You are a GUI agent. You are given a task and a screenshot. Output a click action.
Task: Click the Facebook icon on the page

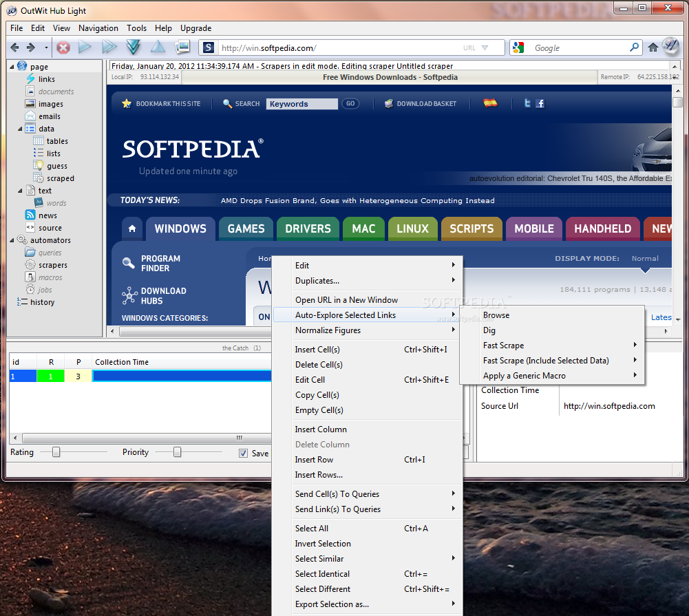[x=540, y=103]
